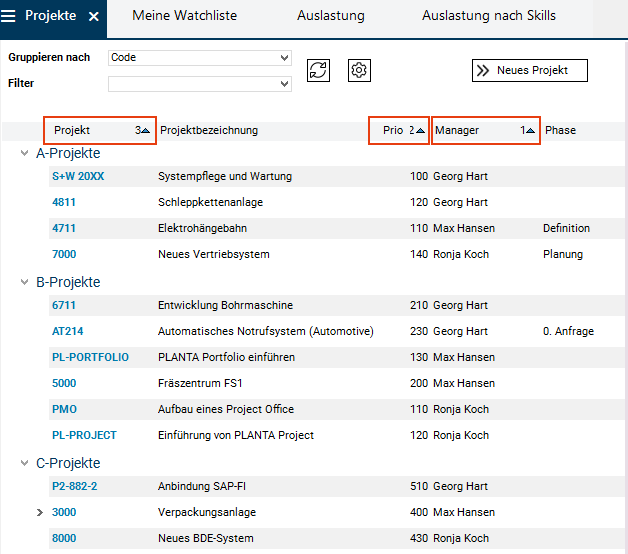Open project link AT214
Viewport: 628px width, 554px height.
click(67, 332)
